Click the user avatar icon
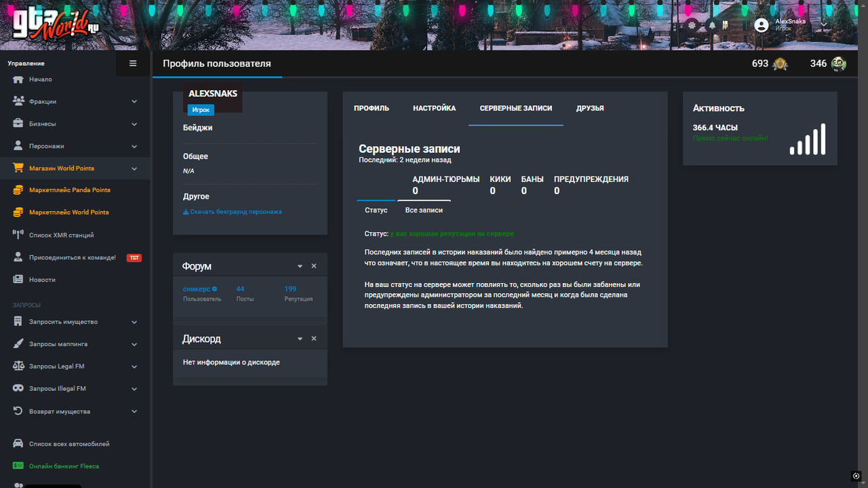The width and height of the screenshot is (868, 488). [762, 25]
